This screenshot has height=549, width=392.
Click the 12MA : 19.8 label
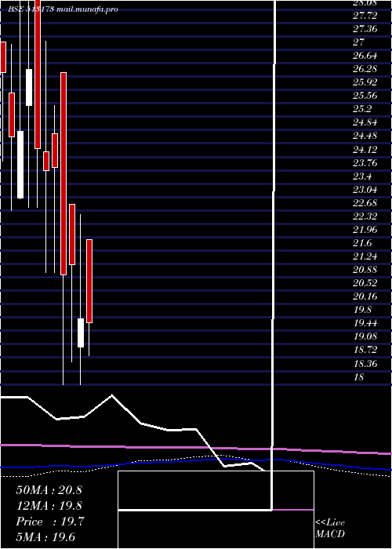[x=49, y=506]
